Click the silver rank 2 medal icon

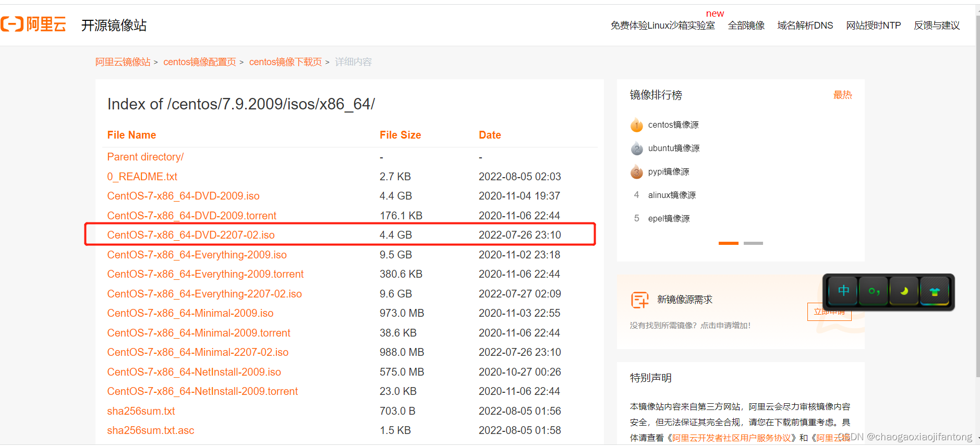point(636,148)
